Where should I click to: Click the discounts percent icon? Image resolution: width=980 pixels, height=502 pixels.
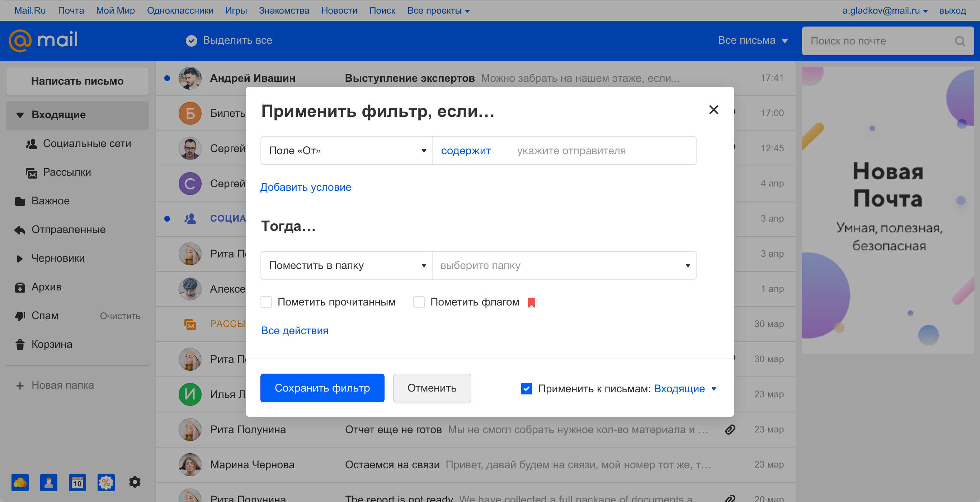106,483
